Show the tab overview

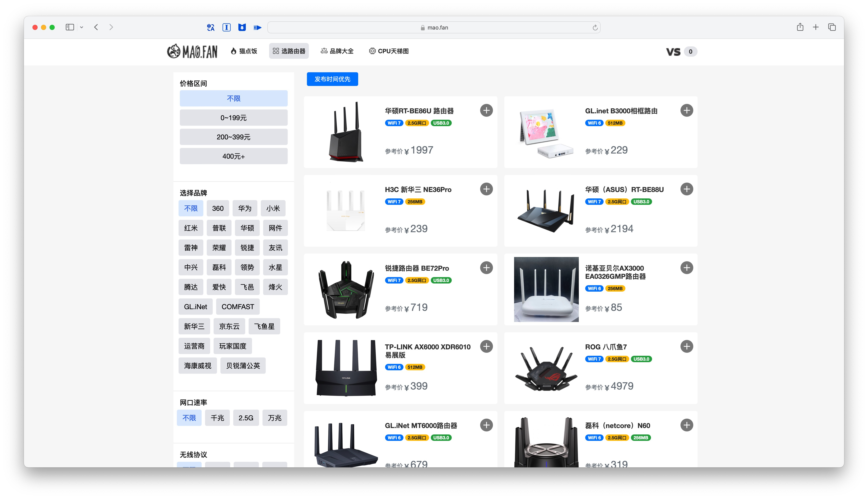pyautogui.click(x=832, y=27)
